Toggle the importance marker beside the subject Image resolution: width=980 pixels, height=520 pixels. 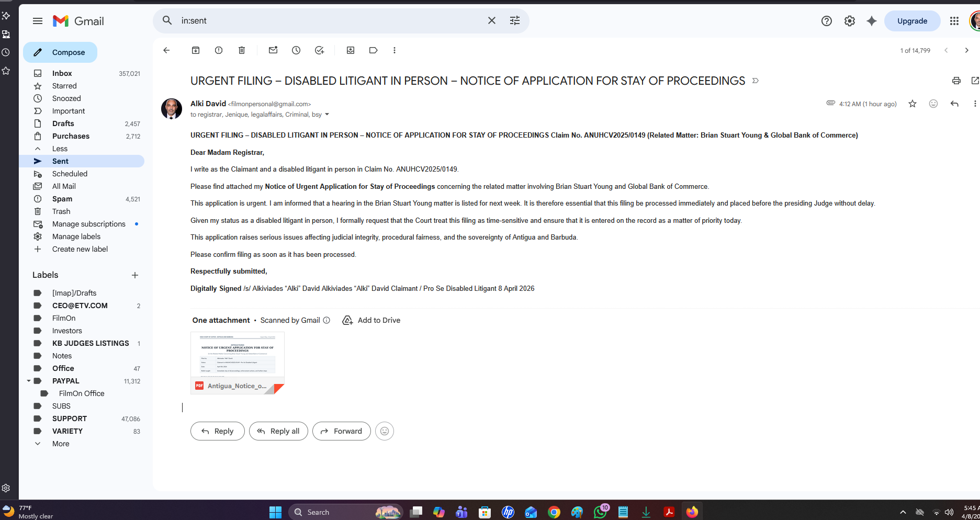(x=755, y=81)
